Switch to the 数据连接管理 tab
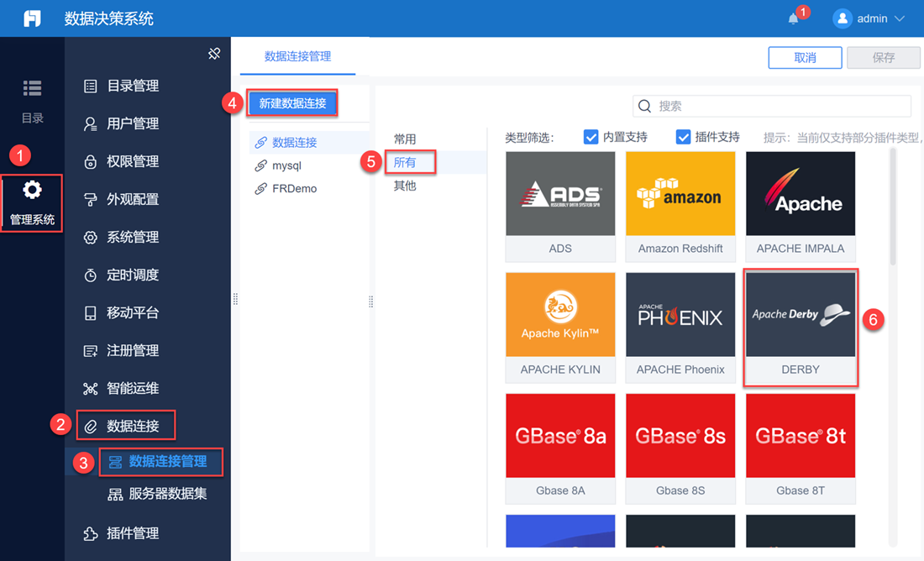 297,56
